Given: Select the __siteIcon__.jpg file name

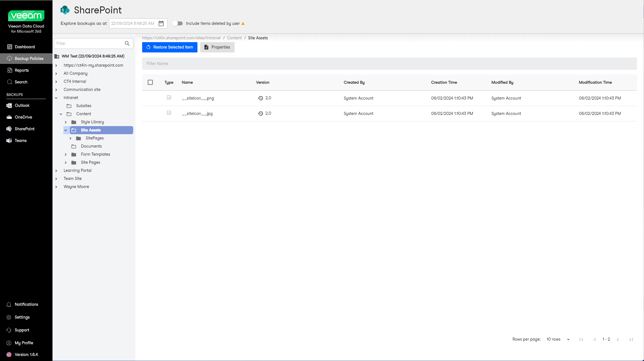Looking at the screenshot, I should pos(197,114).
